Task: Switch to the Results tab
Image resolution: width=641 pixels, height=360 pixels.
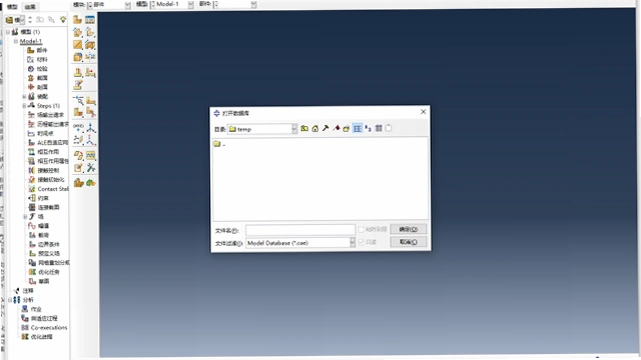Action: (x=30, y=7)
